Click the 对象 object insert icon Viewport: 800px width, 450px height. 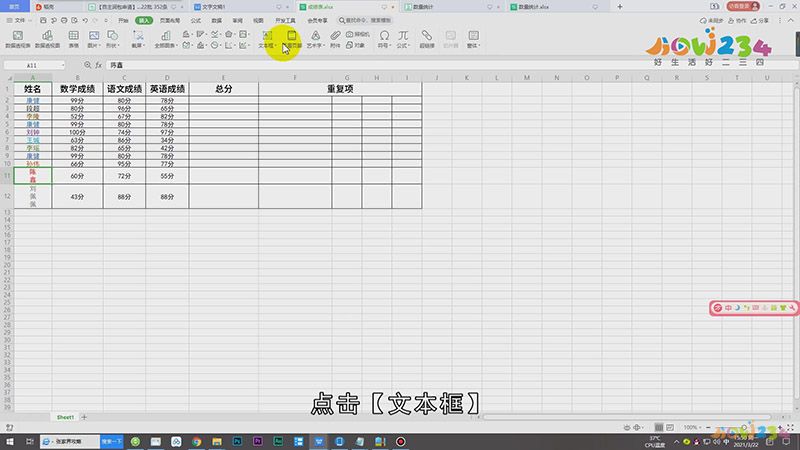pyautogui.click(x=356, y=45)
